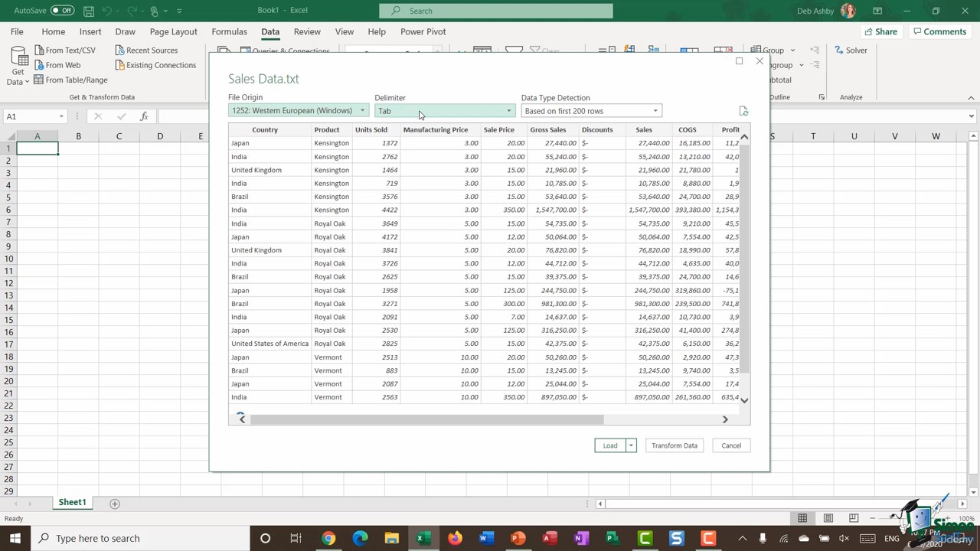Collapse the ribbon with the chevron

click(971, 98)
